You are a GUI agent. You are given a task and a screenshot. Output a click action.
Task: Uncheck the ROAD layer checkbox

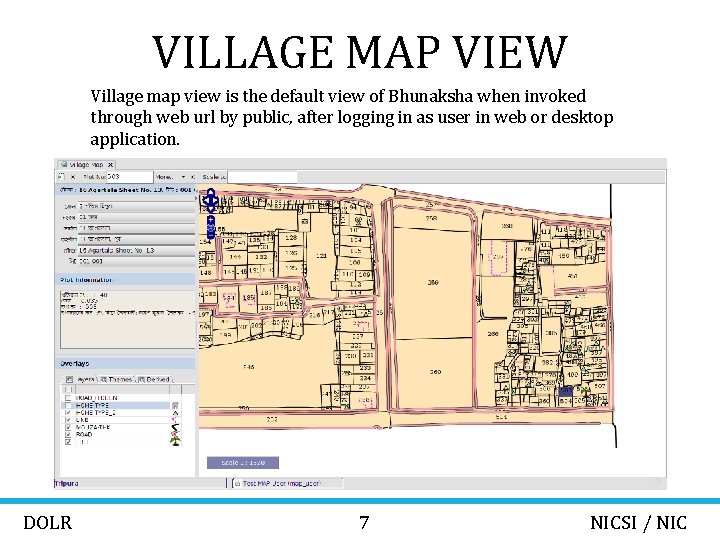pyautogui.click(x=68, y=434)
